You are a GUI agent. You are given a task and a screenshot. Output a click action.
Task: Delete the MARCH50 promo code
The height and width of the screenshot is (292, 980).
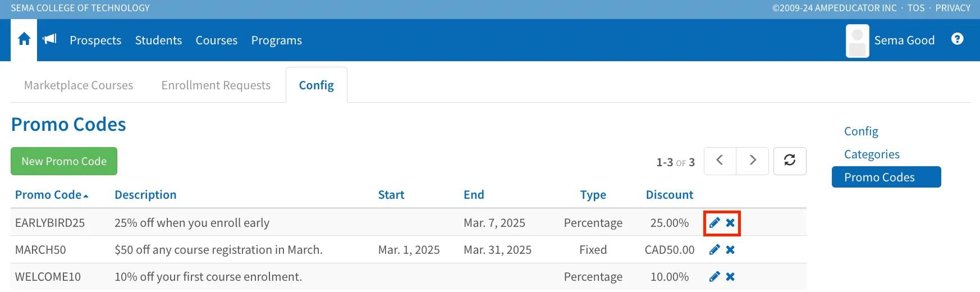(730, 250)
